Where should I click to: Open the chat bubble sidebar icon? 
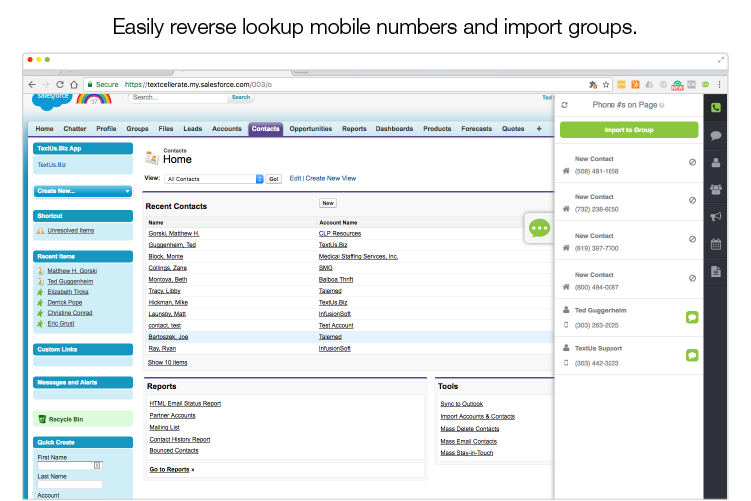tap(716, 136)
